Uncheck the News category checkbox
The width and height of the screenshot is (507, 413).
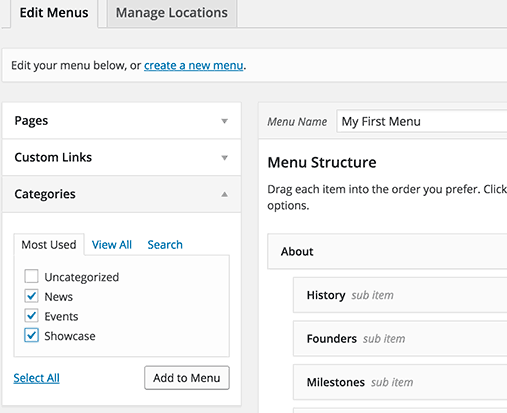(x=31, y=296)
